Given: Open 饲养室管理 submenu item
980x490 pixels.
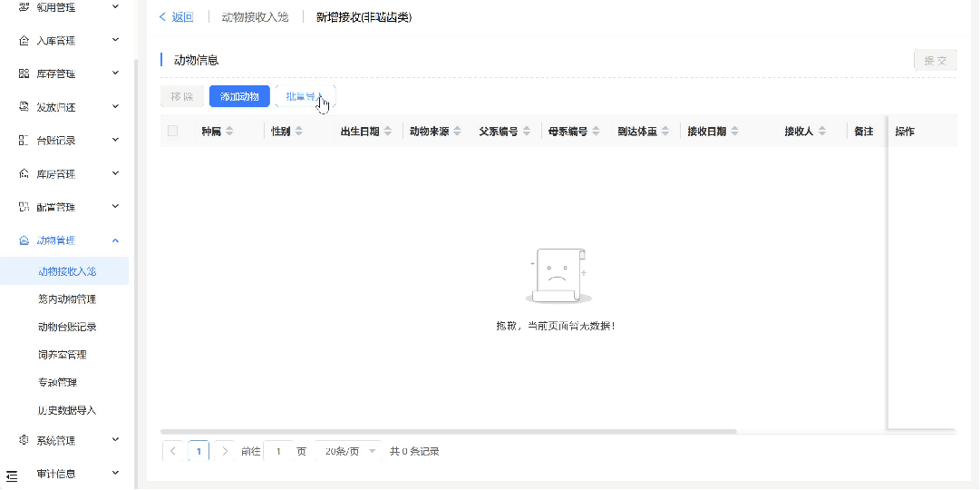Looking at the screenshot, I should point(64,355).
